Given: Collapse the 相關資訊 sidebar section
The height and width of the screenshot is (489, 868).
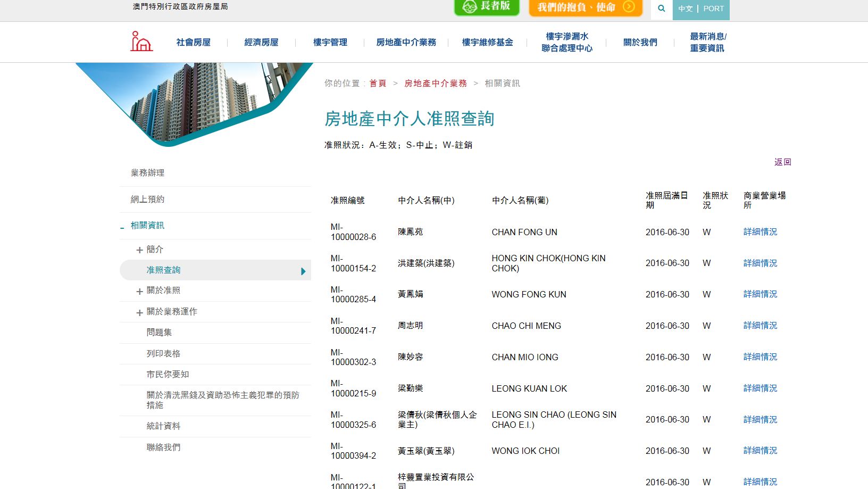Looking at the screenshot, I should [122, 227].
